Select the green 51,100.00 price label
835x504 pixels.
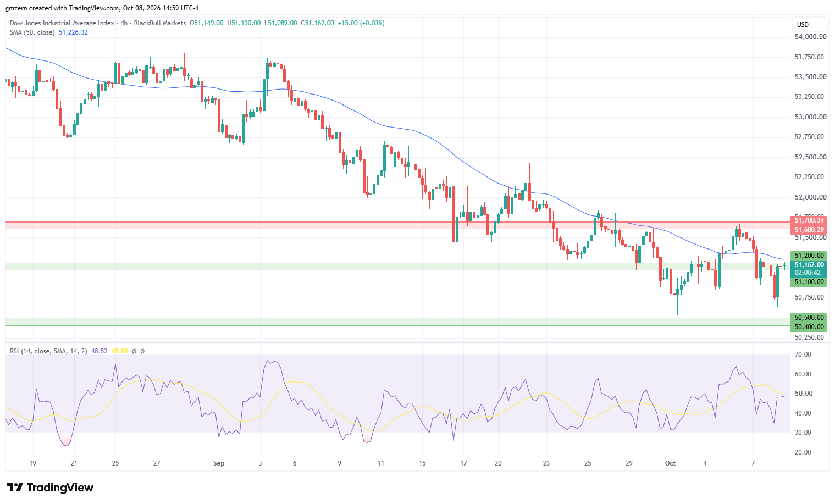click(x=809, y=282)
